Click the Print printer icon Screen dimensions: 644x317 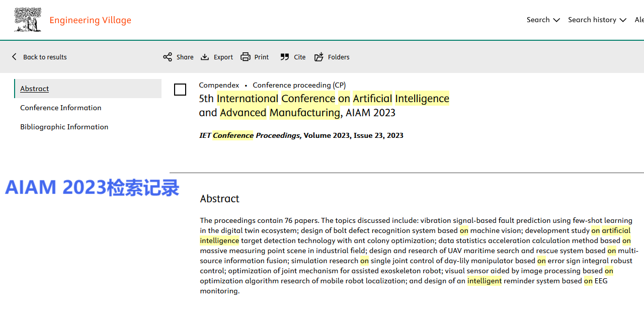point(246,57)
